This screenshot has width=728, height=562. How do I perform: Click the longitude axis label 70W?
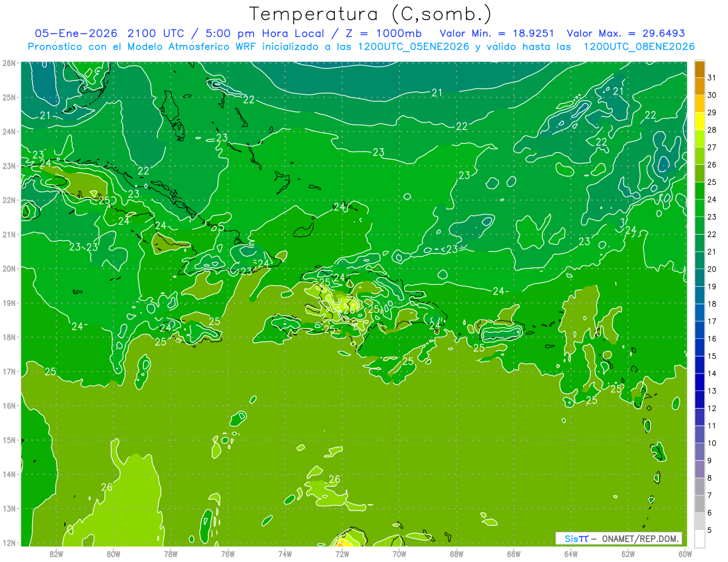coord(399,554)
